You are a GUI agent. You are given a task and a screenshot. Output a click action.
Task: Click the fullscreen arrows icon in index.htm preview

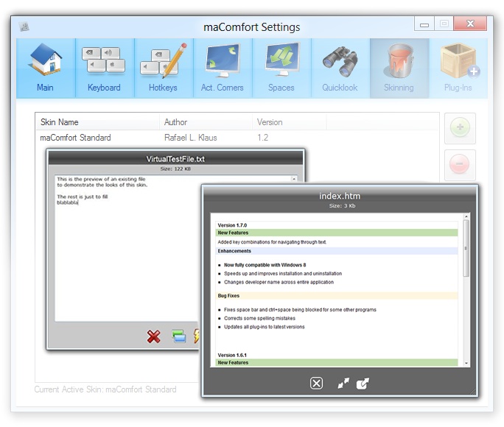point(343,383)
